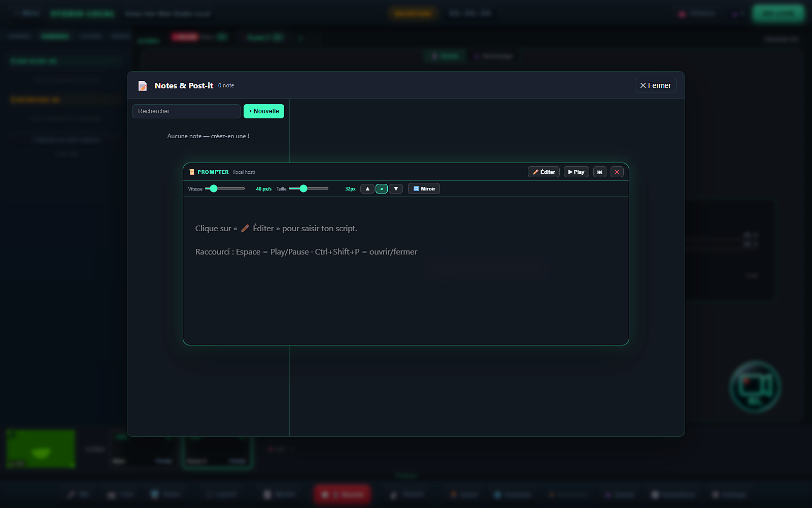The width and height of the screenshot is (812, 508).
Task: Click the round camera icon behind the dialog
Action: pos(755,387)
